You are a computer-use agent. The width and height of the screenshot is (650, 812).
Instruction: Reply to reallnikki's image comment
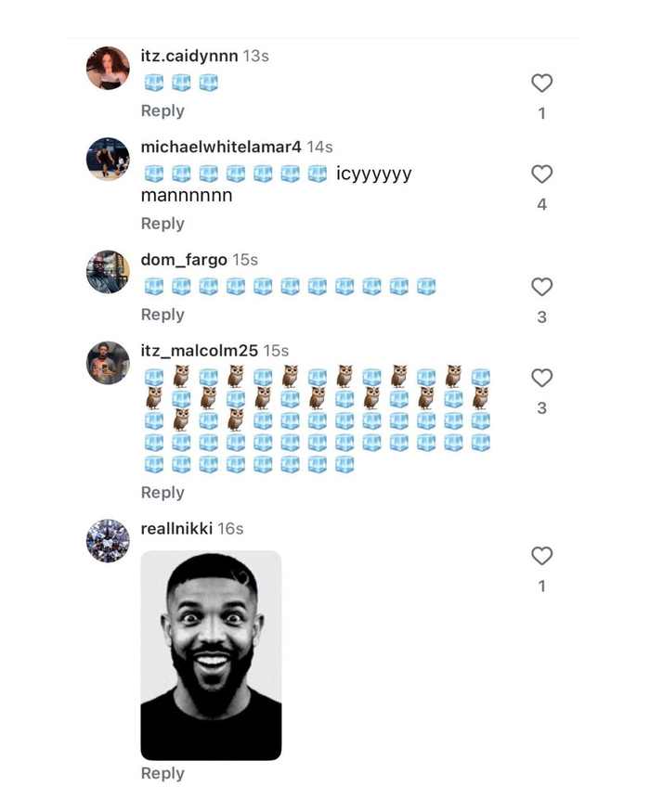[x=162, y=774]
